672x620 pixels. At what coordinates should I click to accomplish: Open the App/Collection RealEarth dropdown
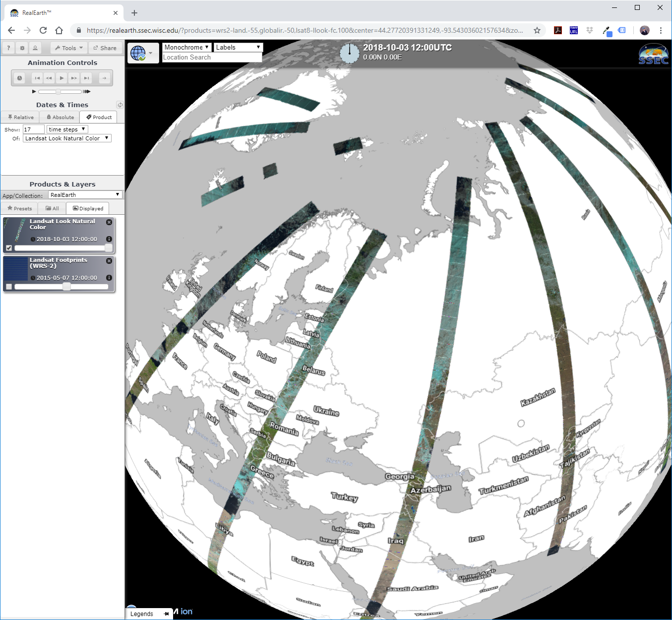pos(85,195)
